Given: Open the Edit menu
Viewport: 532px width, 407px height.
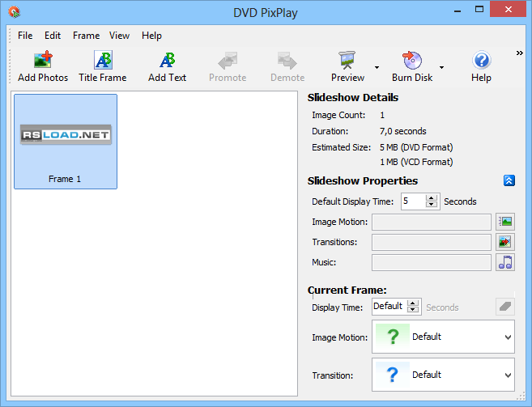Looking at the screenshot, I should [x=53, y=36].
